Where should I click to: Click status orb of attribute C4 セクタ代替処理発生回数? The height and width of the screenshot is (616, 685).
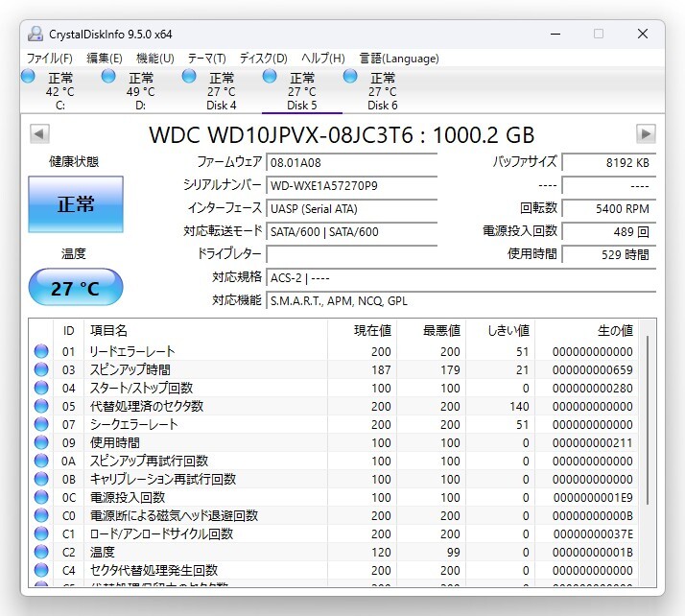point(41,570)
